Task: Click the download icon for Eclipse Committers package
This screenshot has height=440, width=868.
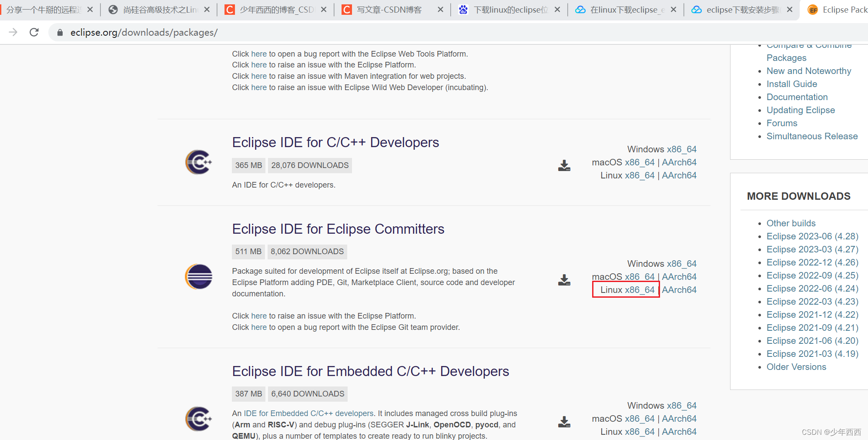Action: (x=564, y=280)
